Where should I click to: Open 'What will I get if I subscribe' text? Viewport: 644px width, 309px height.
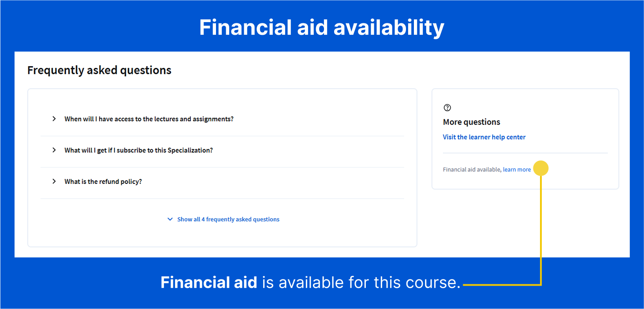tap(138, 150)
